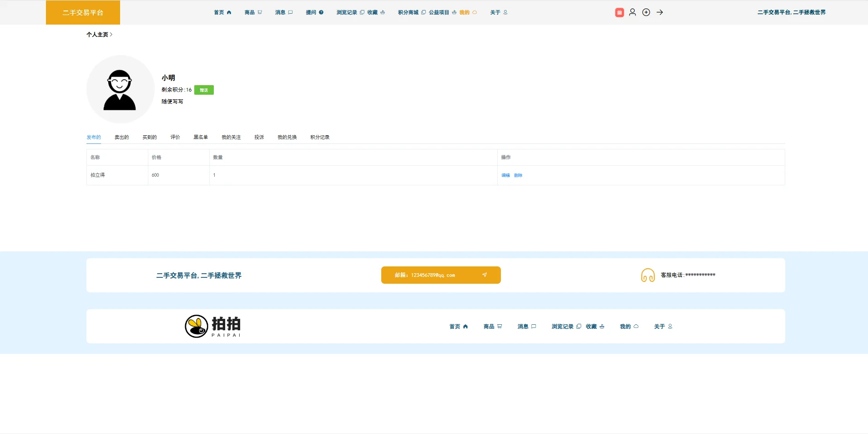868x434 pixels.
Task: Click the green 赠送 button
Action: [x=203, y=90]
